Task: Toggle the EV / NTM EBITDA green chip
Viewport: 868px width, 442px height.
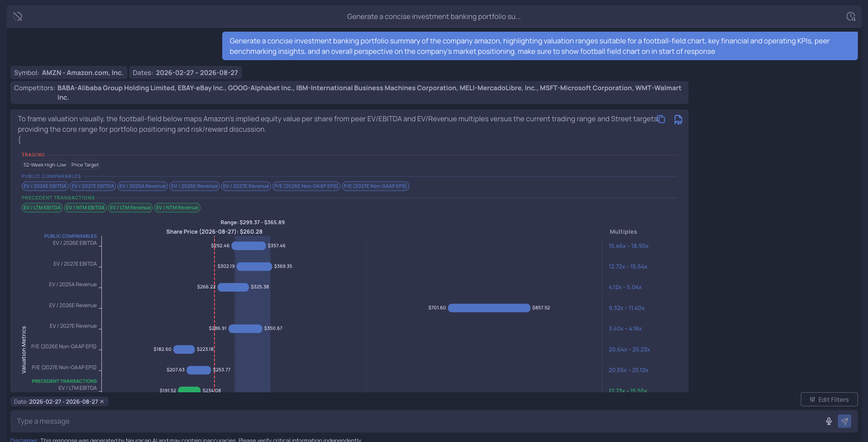Action: coord(85,208)
